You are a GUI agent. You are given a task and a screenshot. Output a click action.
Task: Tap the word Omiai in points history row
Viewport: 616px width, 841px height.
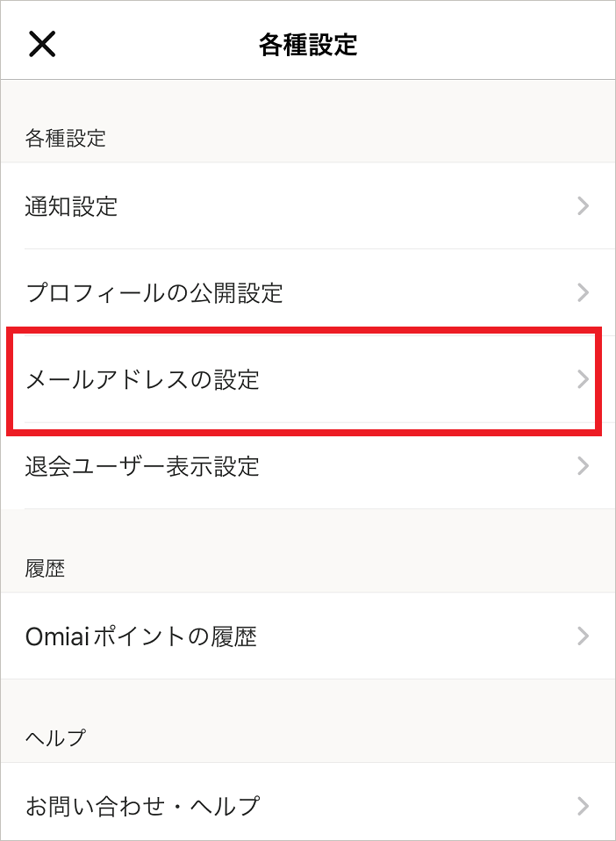click(57, 636)
